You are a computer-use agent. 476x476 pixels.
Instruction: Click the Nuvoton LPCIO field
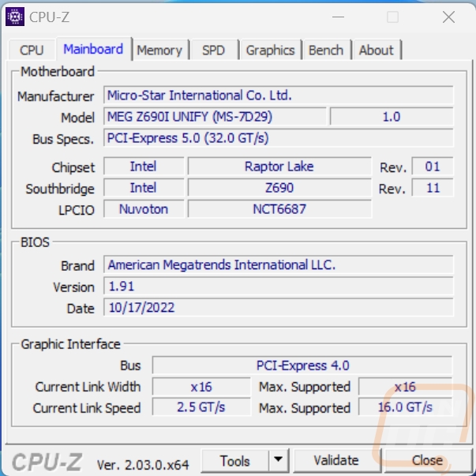click(x=144, y=209)
